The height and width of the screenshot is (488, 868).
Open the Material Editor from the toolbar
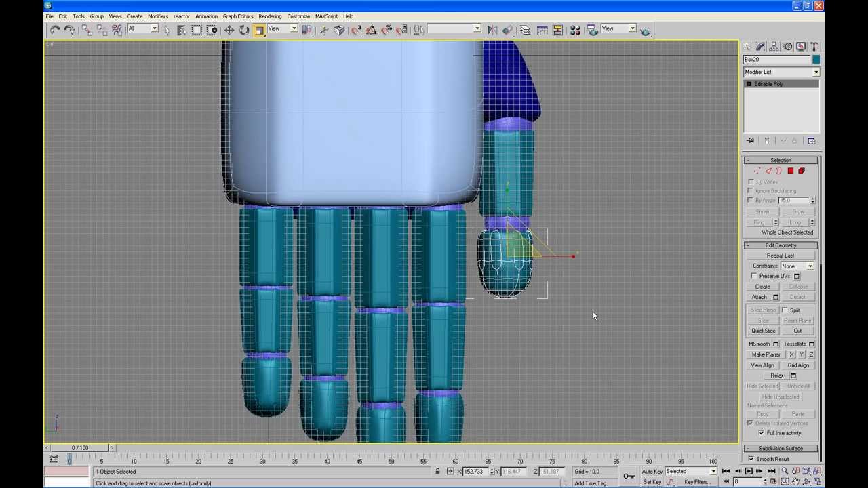pyautogui.click(x=575, y=30)
